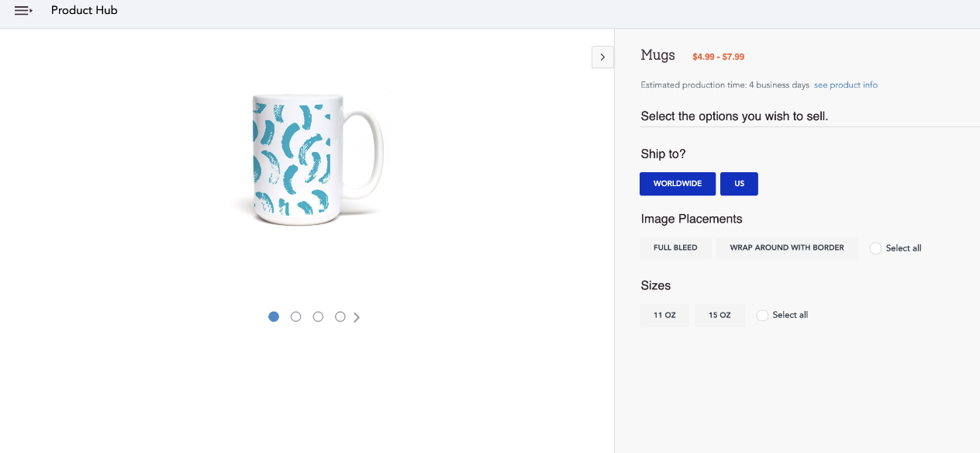The height and width of the screenshot is (453, 980).
Task: Select the third carousel dot
Action: click(x=318, y=316)
